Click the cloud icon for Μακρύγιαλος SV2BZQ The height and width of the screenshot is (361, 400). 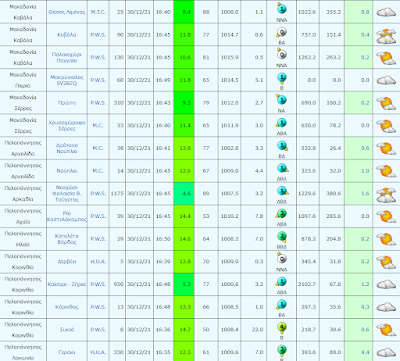(386, 80)
